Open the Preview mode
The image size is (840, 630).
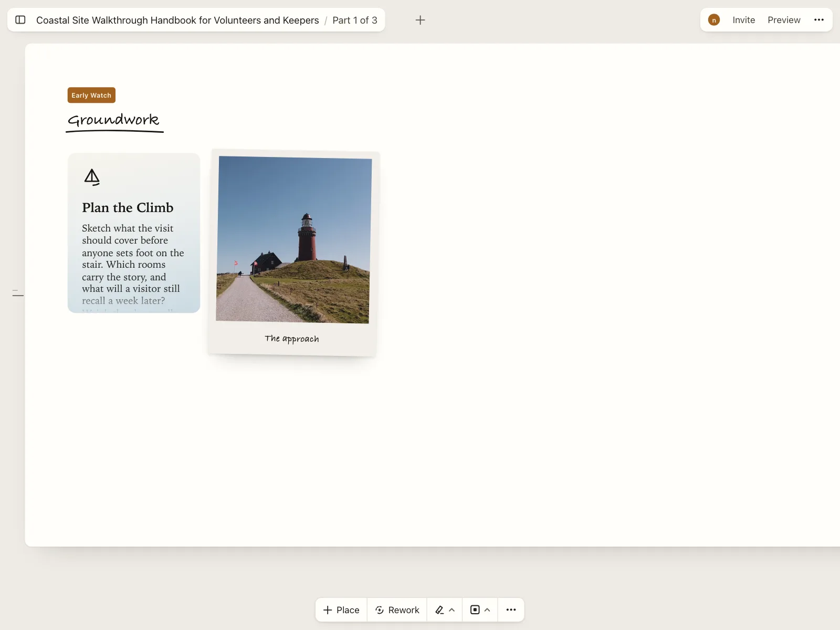784,20
